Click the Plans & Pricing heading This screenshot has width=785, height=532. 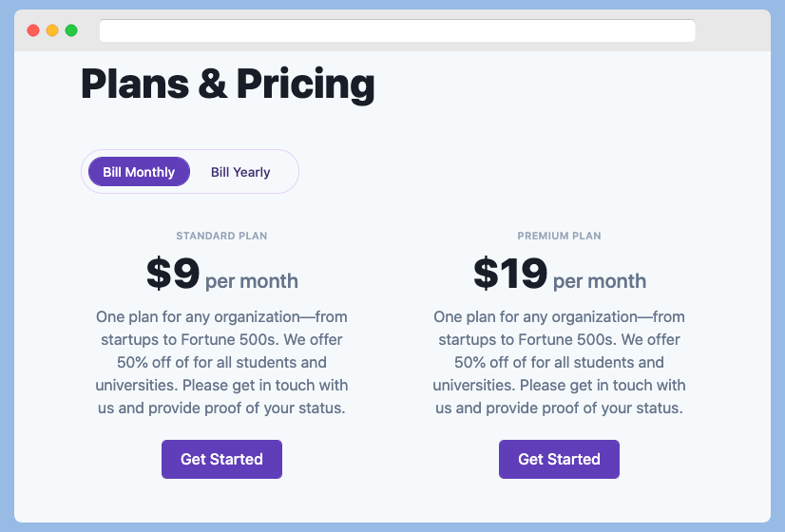228,84
